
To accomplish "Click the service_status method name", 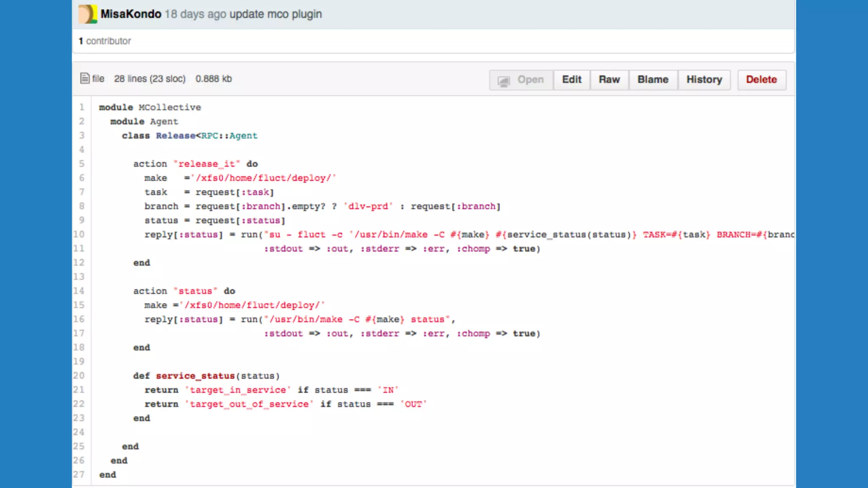I will point(195,376).
